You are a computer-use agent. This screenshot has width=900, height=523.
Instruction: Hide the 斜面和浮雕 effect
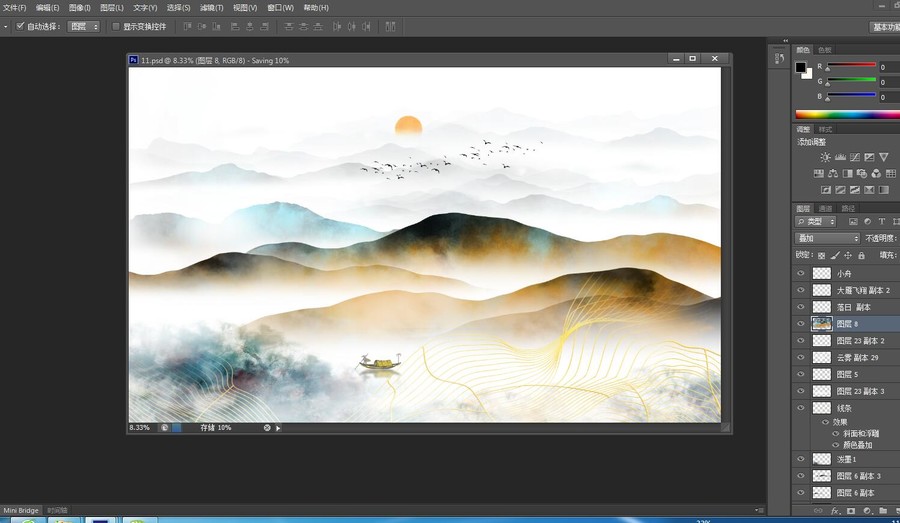836,434
